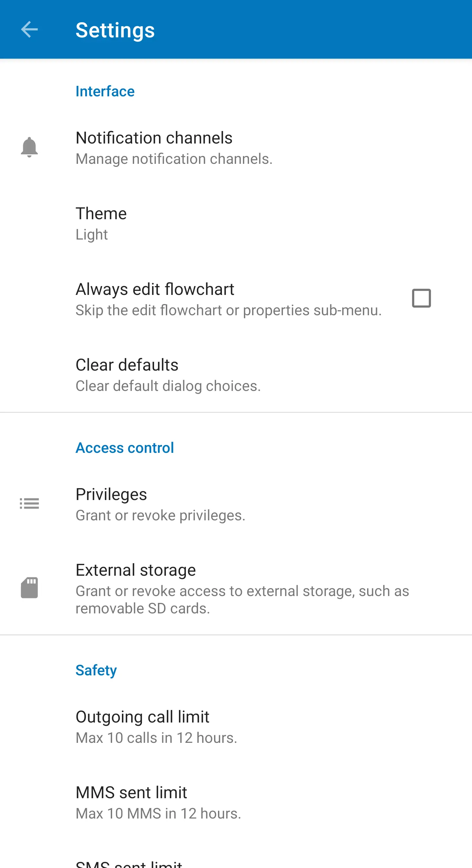Image resolution: width=472 pixels, height=868 pixels.
Task: Enable the Always edit flowchart checkbox
Action: click(x=421, y=298)
